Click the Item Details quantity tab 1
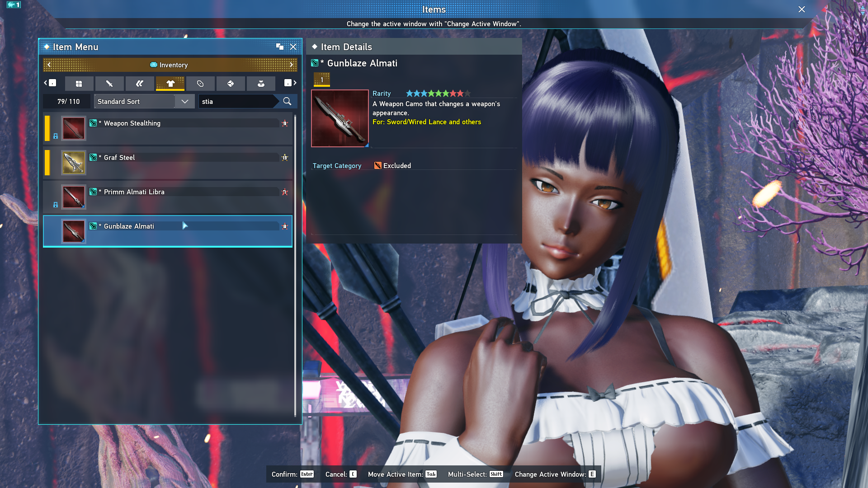 (x=322, y=80)
